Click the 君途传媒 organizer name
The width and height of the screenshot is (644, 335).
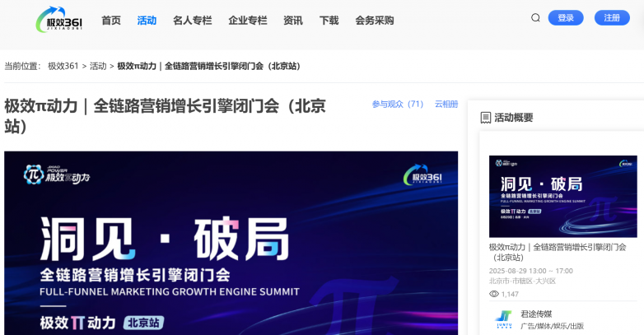536,314
